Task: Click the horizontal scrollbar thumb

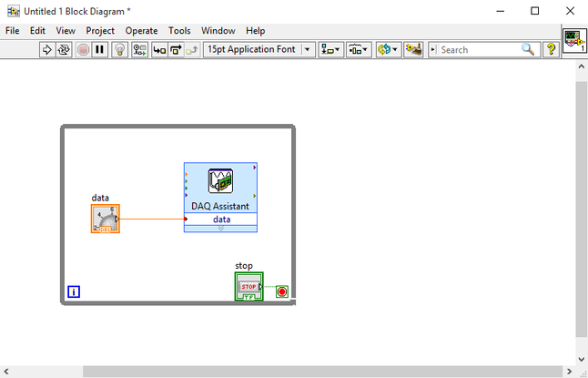Action: coord(322,372)
